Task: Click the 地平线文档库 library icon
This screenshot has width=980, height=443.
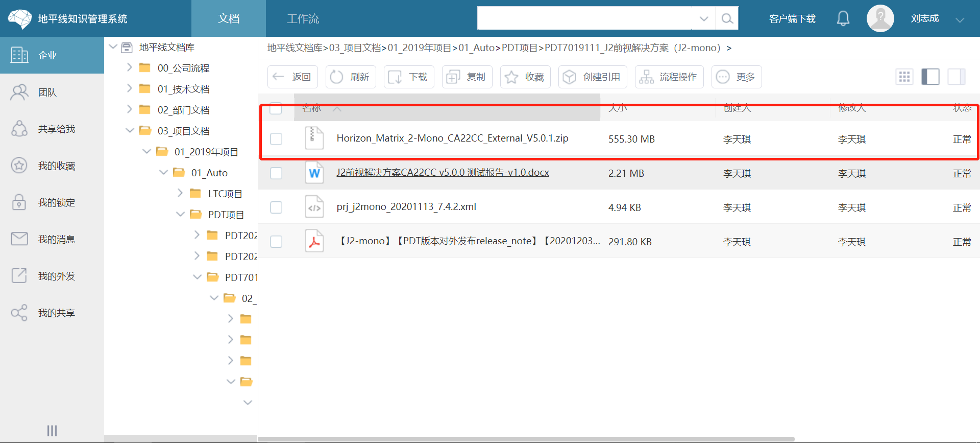Action: pos(127,48)
